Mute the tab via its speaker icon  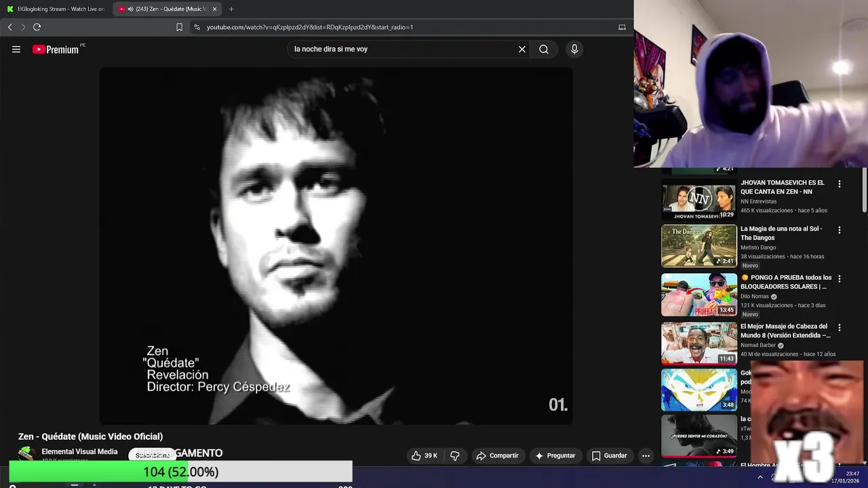[130, 9]
